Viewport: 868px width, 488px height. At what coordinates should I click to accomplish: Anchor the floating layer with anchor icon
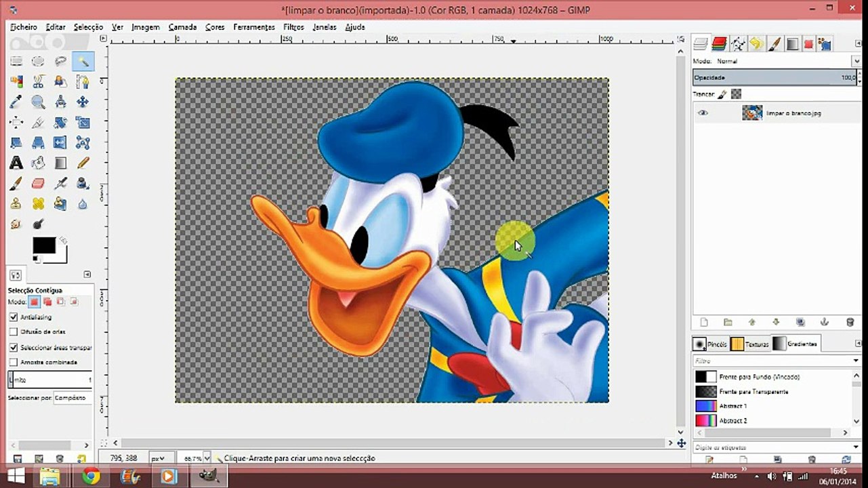[x=825, y=323]
